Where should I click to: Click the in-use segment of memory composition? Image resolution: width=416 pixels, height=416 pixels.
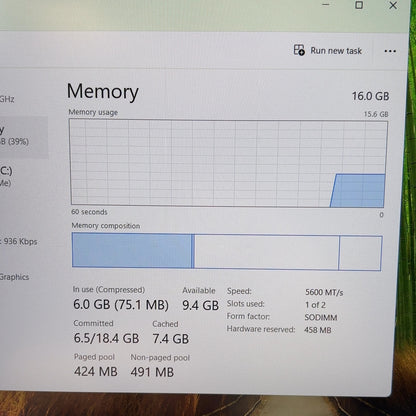[x=132, y=251]
